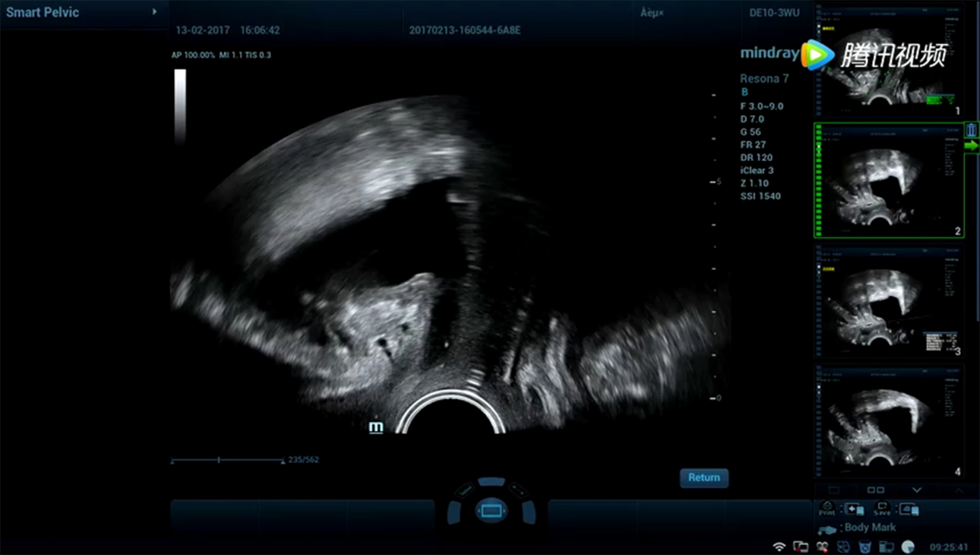980x555 pixels.
Task: Open the Wi-Fi status icon
Action: [779, 547]
